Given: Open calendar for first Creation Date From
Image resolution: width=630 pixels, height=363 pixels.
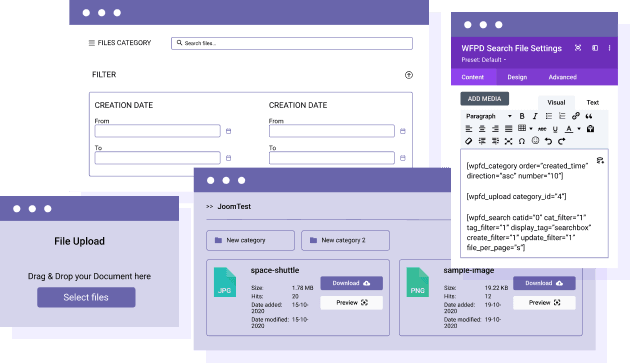Looking at the screenshot, I should click(x=228, y=131).
